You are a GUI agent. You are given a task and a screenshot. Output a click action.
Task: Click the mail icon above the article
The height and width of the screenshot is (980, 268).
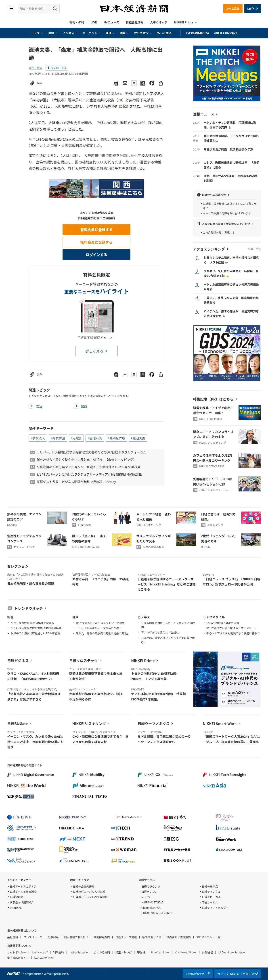click(x=125, y=83)
